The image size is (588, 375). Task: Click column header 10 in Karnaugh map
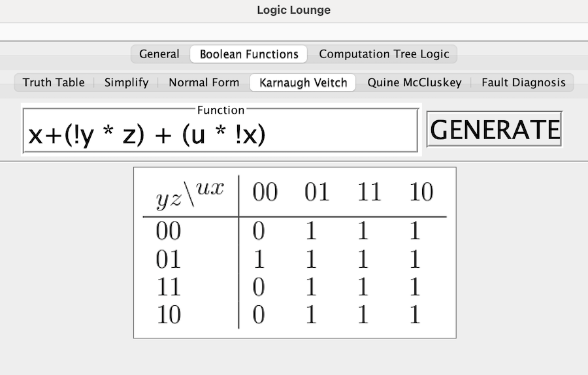pos(421,191)
